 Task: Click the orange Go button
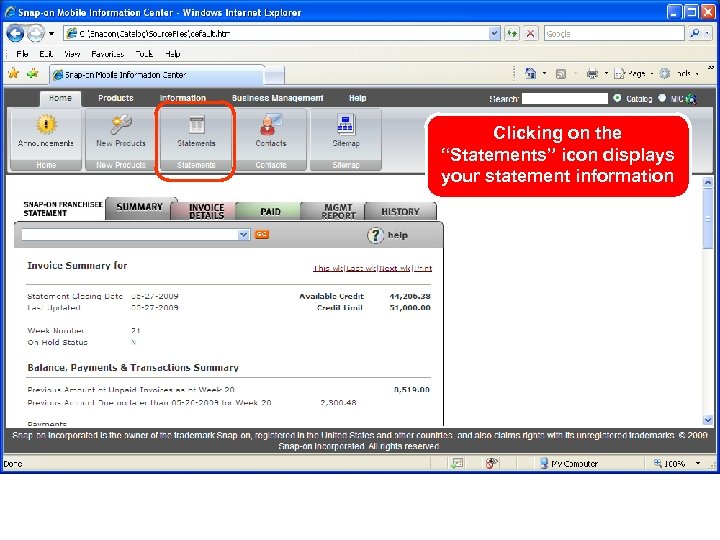(262, 234)
